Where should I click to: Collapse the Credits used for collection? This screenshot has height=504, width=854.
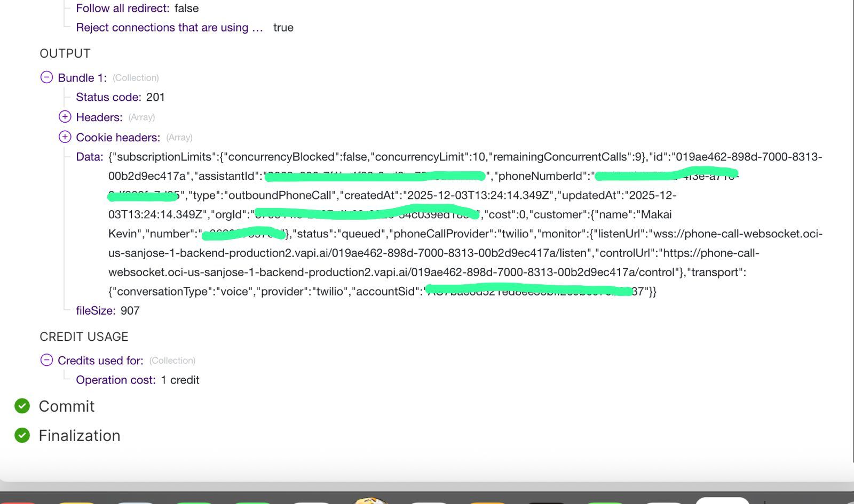click(x=46, y=360)
